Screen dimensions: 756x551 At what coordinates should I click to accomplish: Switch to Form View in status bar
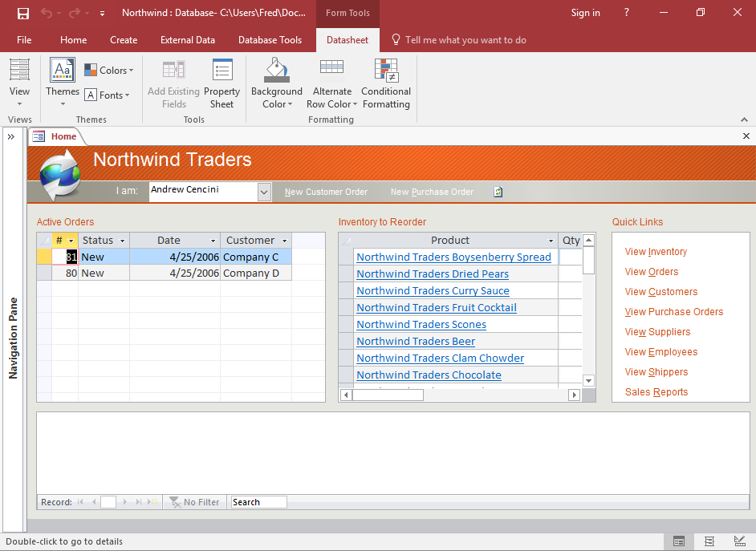point(678,542)
